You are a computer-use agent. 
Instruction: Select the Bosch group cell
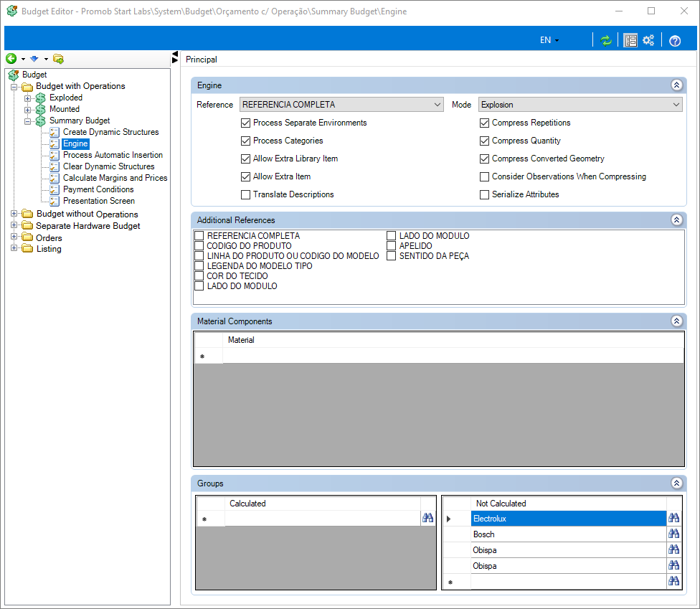(x=568, y=534)
